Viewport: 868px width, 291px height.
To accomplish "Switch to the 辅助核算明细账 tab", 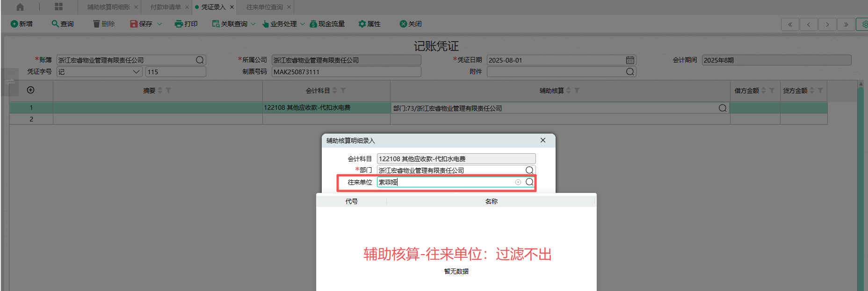I will click(108, 7).
